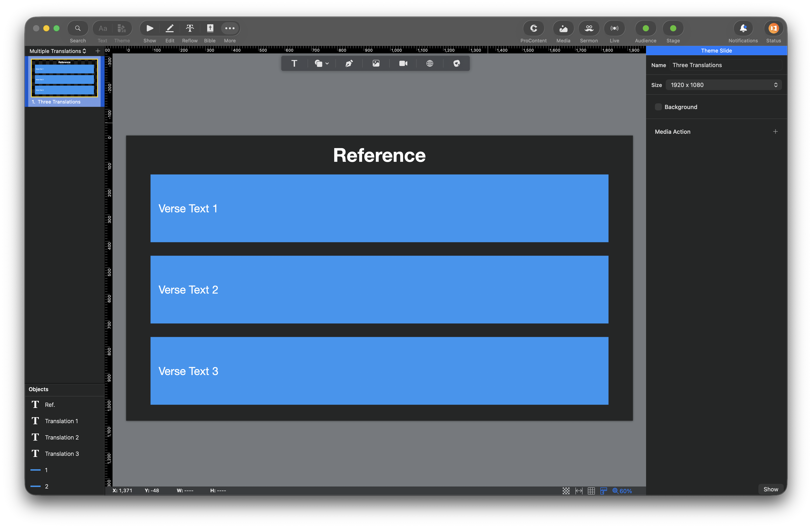Toggle the Audience output
Viewport: 812px width, 528px height.
[x=645, y=28]
